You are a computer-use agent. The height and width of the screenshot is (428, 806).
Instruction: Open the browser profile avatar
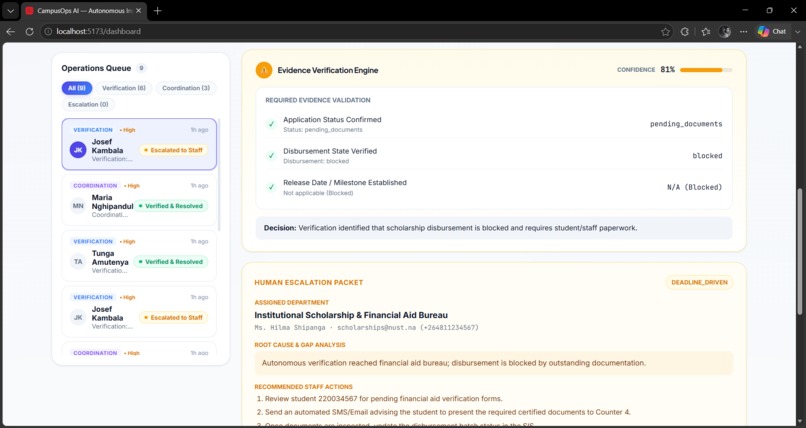(x=725, y=31)
